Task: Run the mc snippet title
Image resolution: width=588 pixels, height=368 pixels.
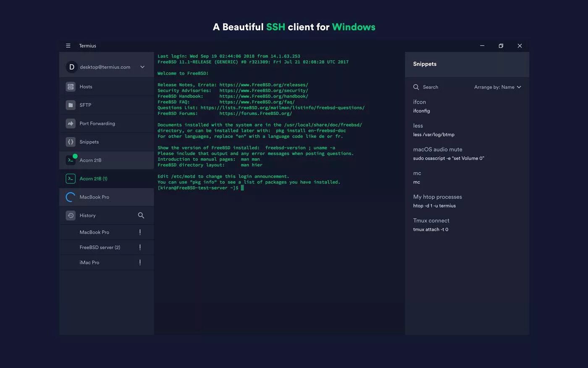Action: pyautogui.click(x=417, y=173)
